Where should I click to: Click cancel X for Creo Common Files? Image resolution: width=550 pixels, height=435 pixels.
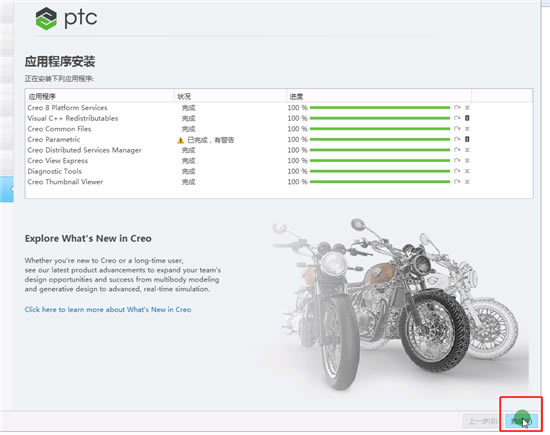coord(467,129)
